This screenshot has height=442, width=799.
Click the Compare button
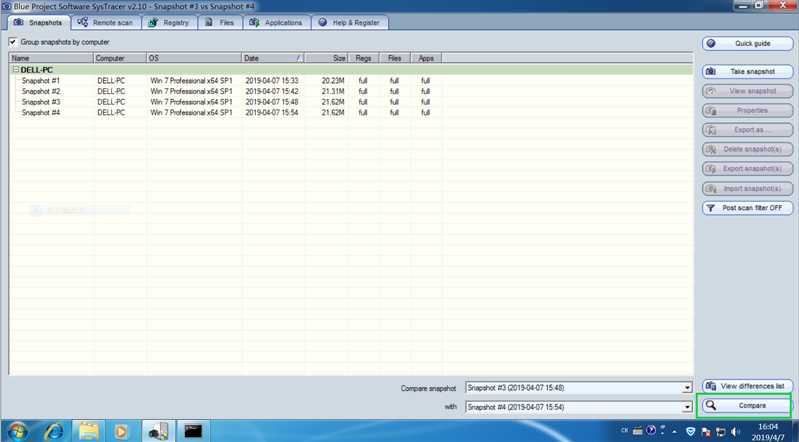pyautogui.click(x=745, y=406)
